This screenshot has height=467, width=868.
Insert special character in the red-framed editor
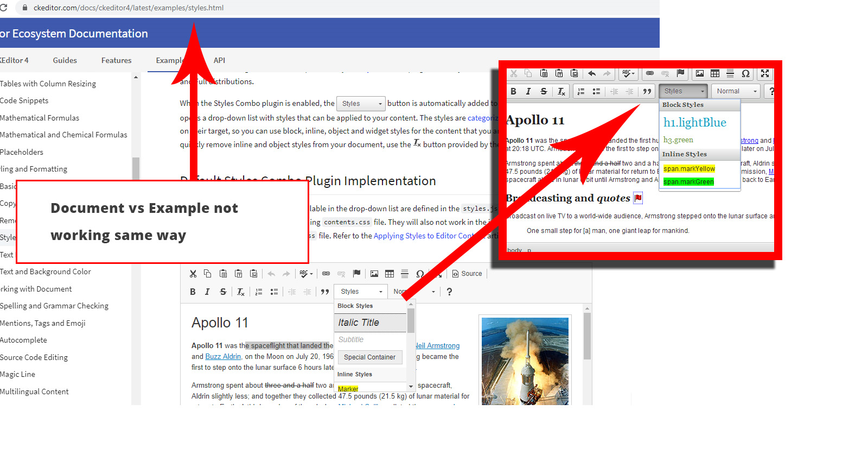tap(745, 73)
